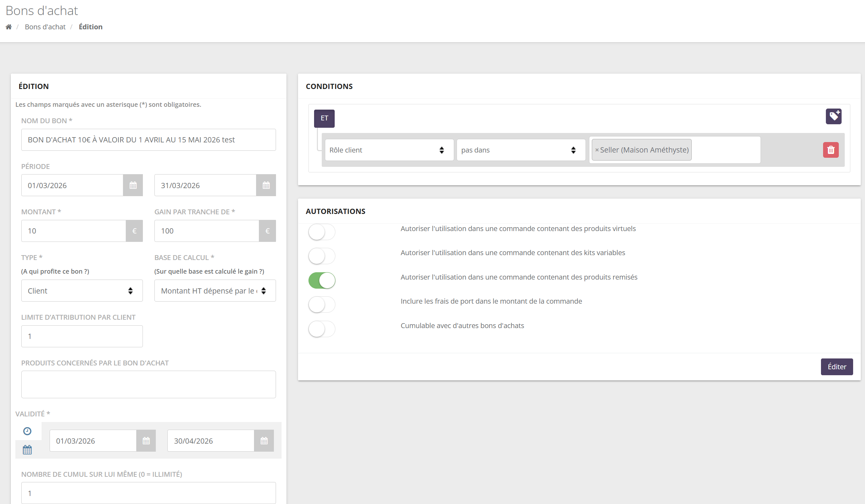This screenshot has width=865, height=504.
Task: Focus the Gain par tranche field 100
Action: point(207,231)
